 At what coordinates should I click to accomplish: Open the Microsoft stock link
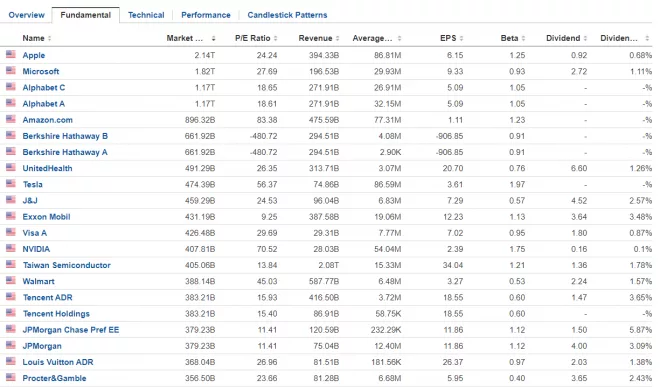click(41, 72)
